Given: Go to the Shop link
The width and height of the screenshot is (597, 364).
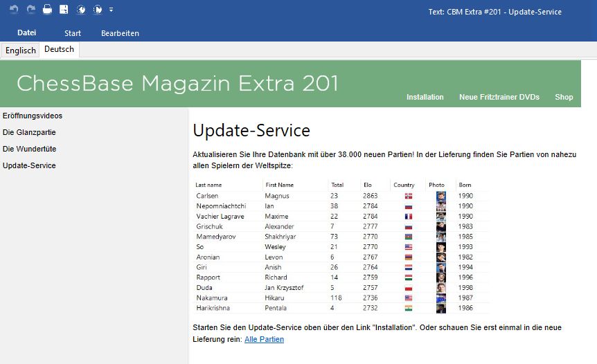Looking at the screenshot, I should tap(564, 97).
